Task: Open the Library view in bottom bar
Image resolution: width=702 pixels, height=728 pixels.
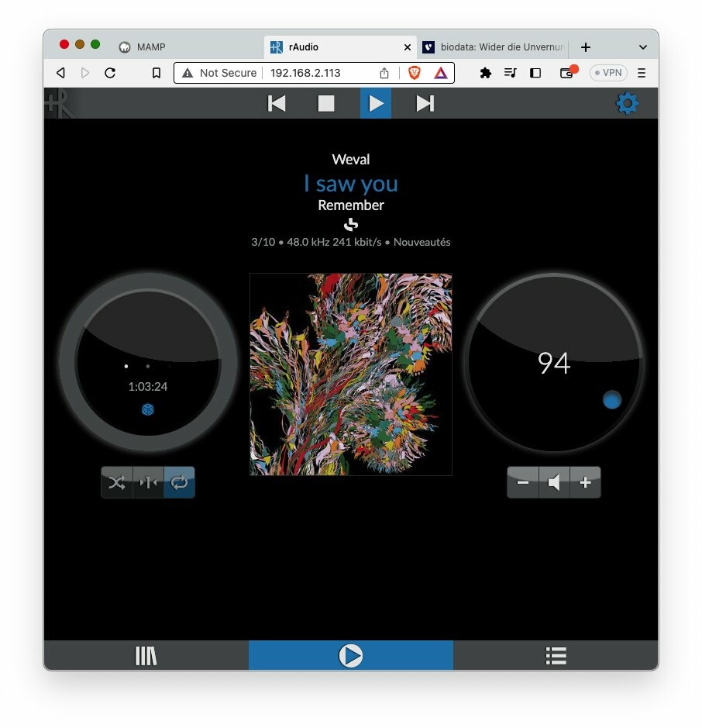Action: [146, 656]
